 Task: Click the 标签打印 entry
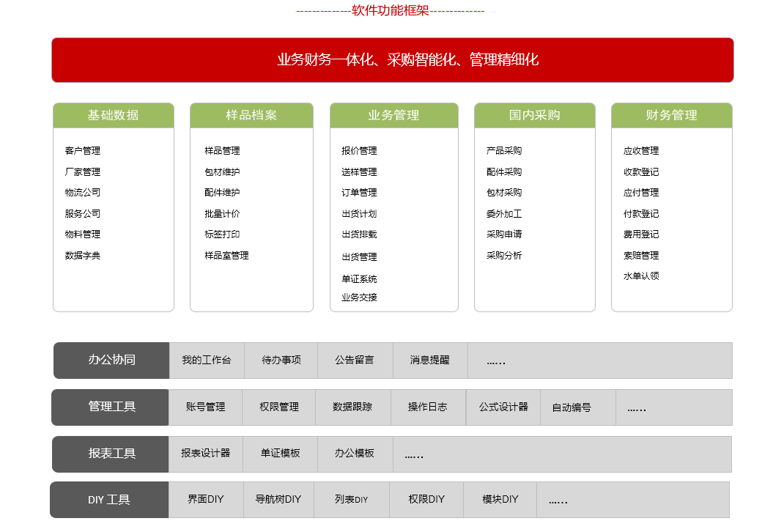pos(222,234)
